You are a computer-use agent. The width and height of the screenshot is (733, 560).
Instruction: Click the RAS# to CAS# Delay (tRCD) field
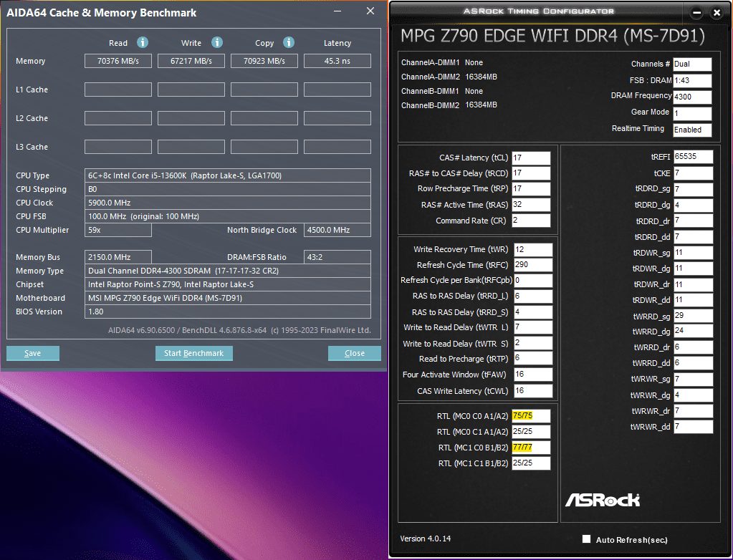pos(531,173)
